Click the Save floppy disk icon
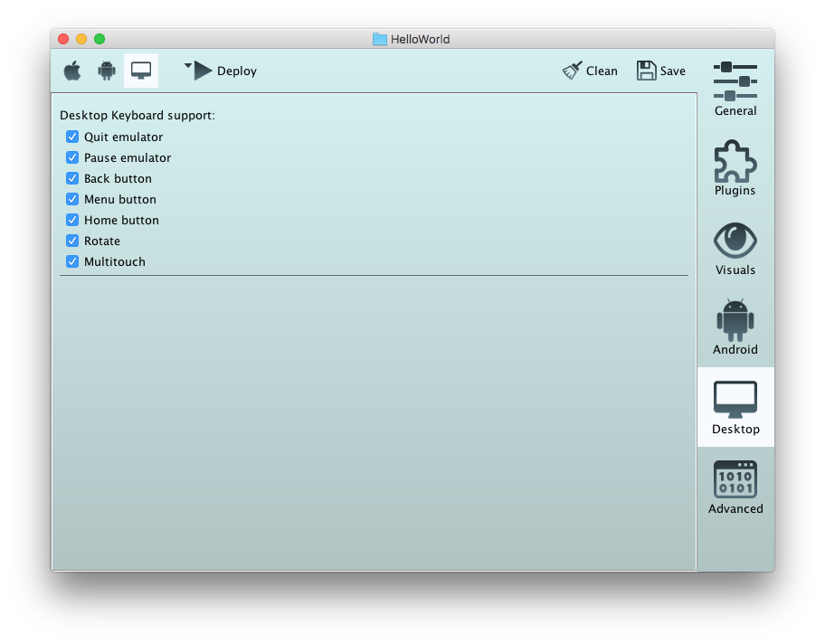The width and height of the screenshot is (825, 644). (646, 71)
